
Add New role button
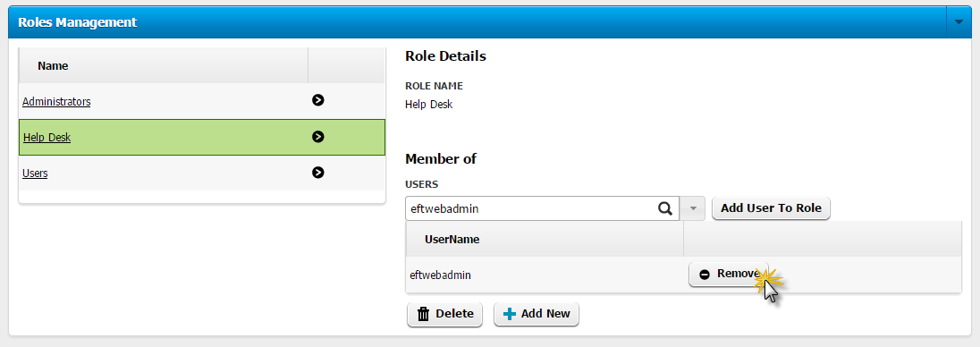pyautogui.click(x=536, y=314)
